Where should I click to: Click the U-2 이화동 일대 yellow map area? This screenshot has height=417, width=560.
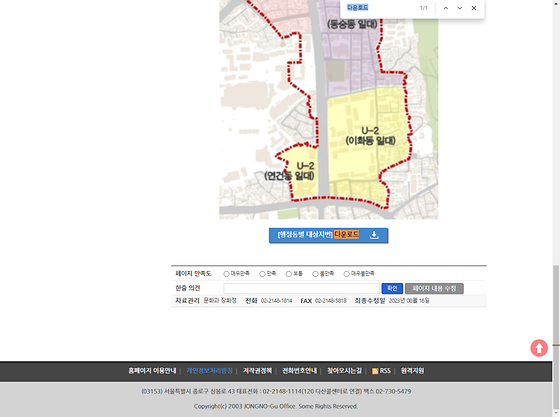click(370, 136)
